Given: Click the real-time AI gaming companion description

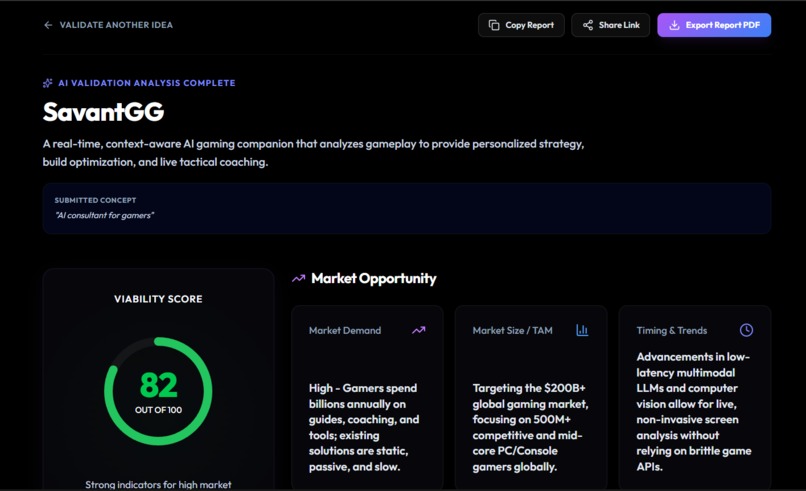Looking at the screenshot, I should (x=313, y=153).
